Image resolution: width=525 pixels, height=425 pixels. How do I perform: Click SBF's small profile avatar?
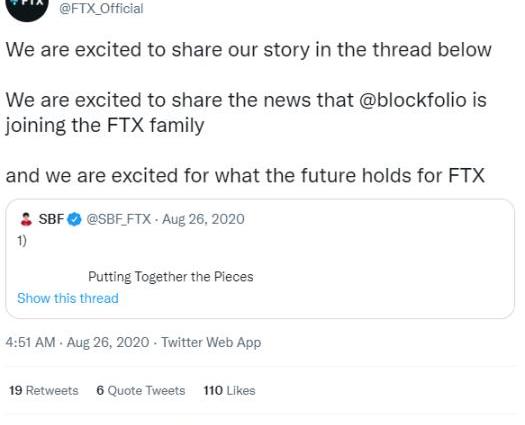click(x=26, y=219)
